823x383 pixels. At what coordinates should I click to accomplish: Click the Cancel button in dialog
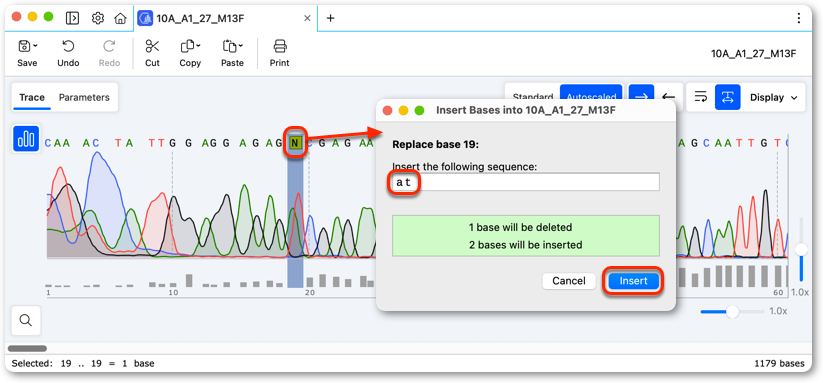569,281
